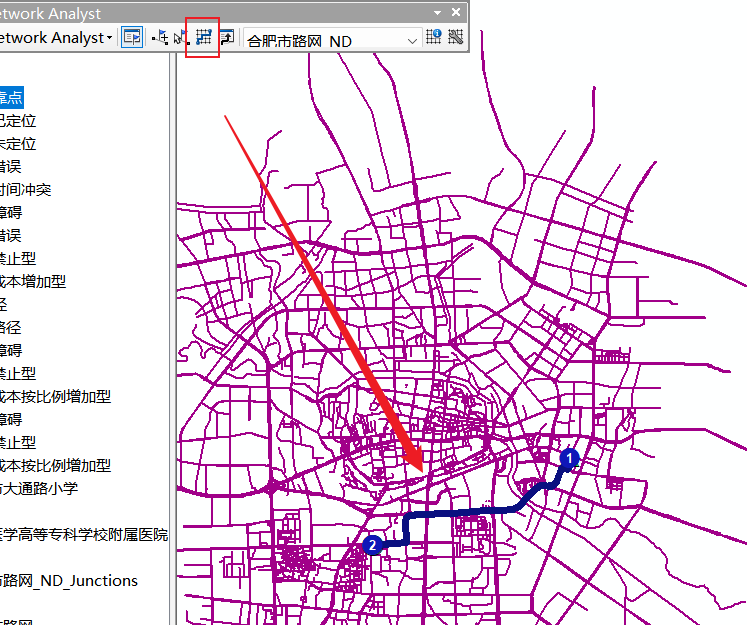This screenshot has height=625, width=747.
Task: Select the 路径 route tree item
Action: click(10, 327)
